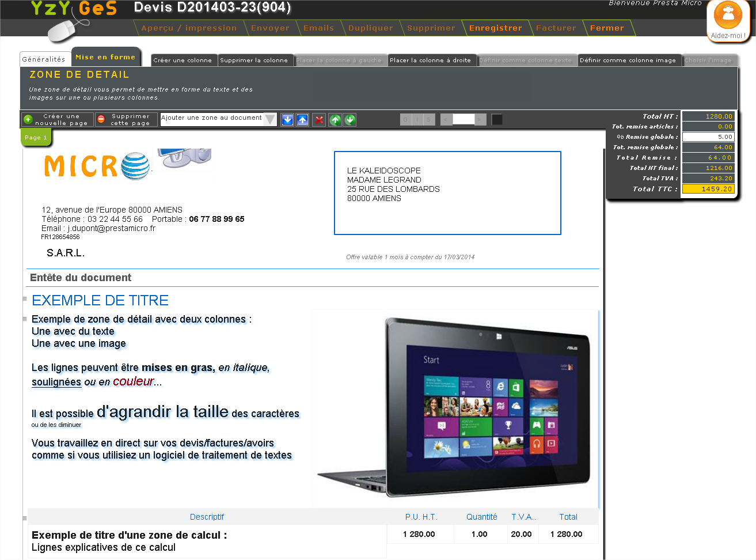Screen dimensions: 756x560
Task: Click the Descriptif column header
Action: [207, 517]
